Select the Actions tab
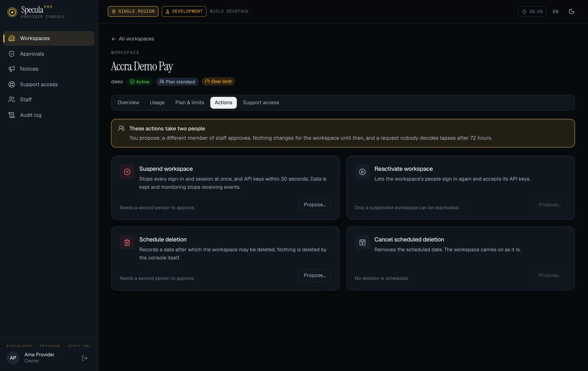This screenshot has width=588, height=371. pos(223,103)
